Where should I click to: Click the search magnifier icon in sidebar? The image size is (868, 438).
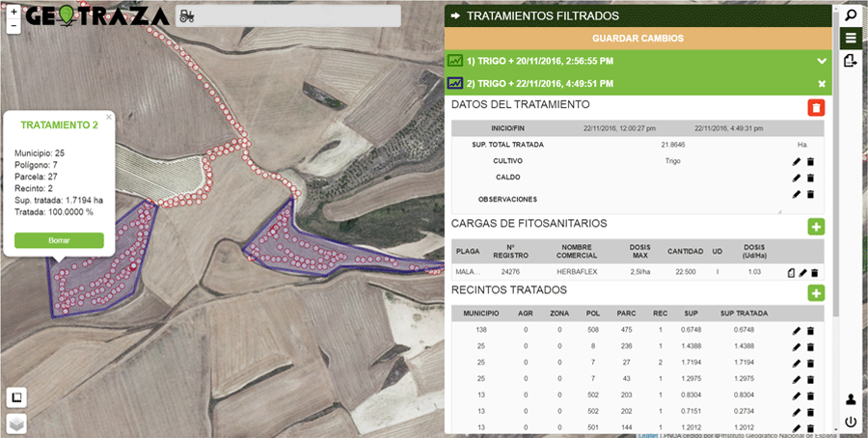click(x=851, y=15)
